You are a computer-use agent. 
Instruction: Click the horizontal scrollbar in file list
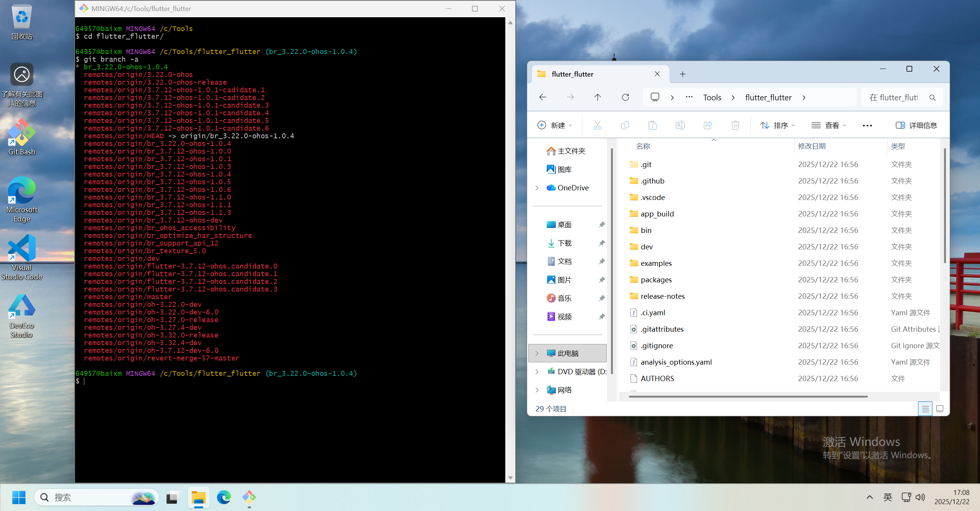(748, 396)
